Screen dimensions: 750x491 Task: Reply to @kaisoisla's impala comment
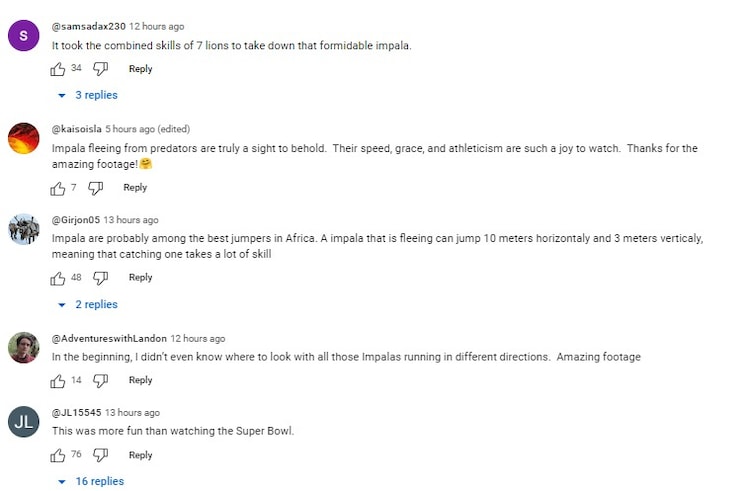[135, 188]
